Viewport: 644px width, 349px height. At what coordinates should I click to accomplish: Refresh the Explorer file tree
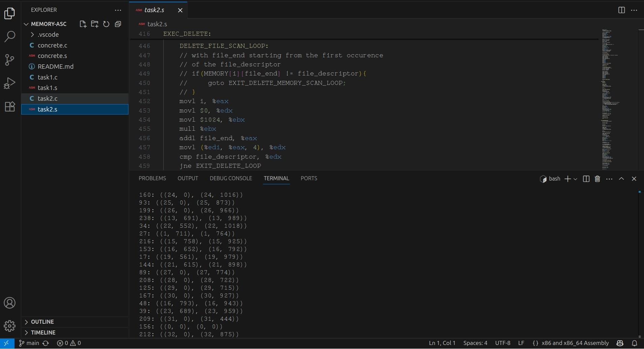[106, 24]
